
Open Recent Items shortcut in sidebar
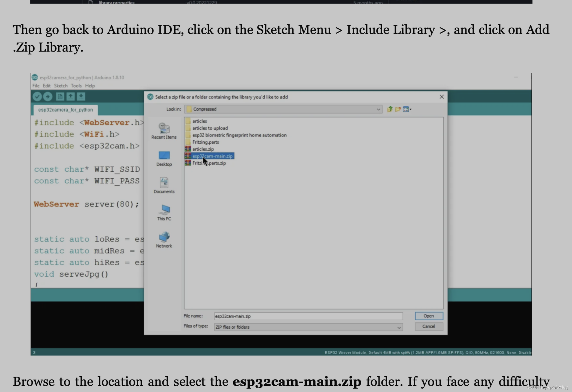tap(164, 131)
